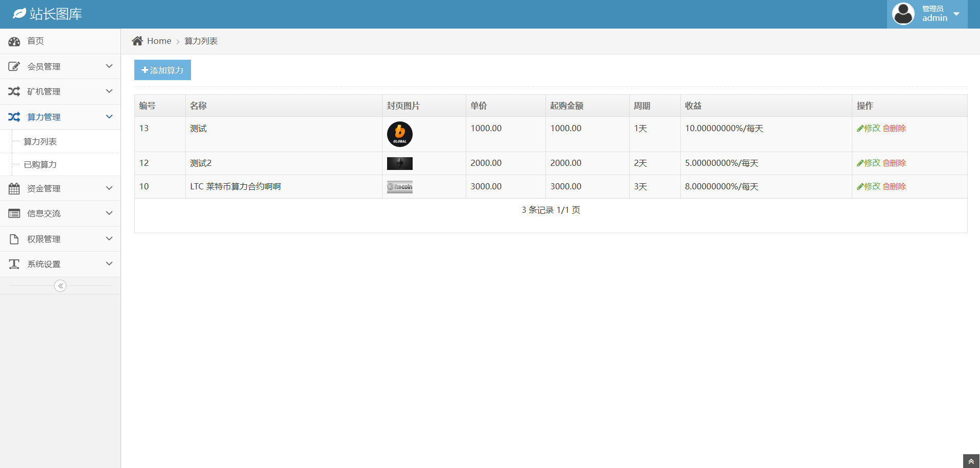Click the 站长图库 leaf logo
Screen dimensions: 980x468
(19, 14)
